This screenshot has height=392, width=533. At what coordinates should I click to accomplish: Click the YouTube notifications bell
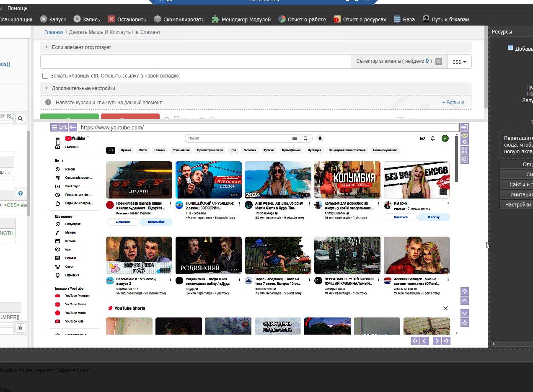coord(433,139)
